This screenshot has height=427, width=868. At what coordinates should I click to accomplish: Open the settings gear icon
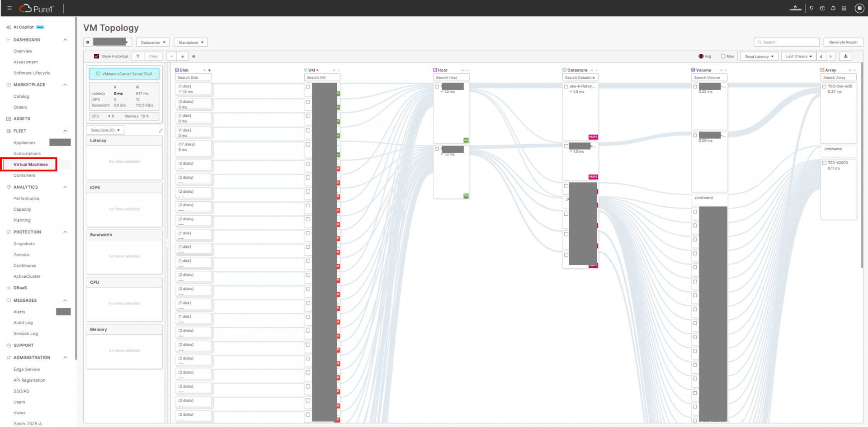88,43
